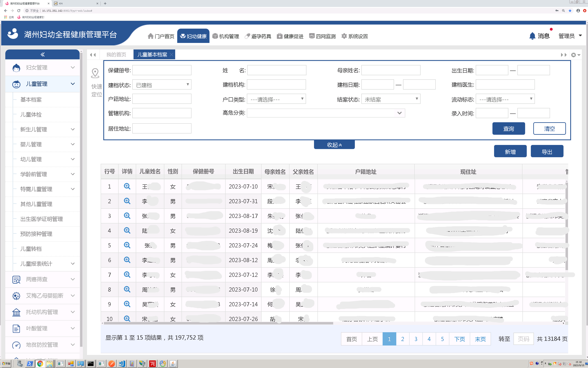588x368 pixels.
Task: Click the 查询 search button
Action: [509, 129]
